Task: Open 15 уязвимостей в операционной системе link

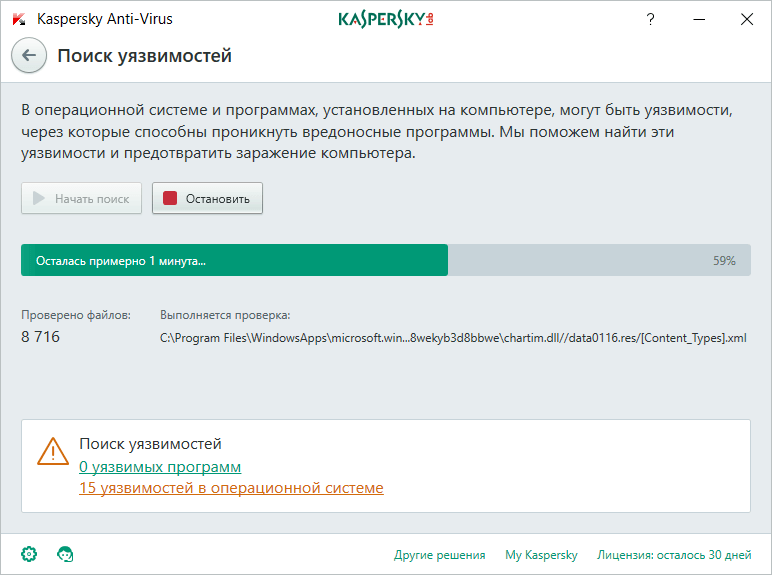Action: coord(231,488)
